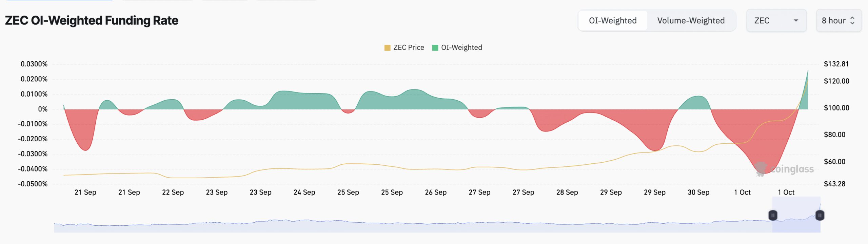Click the 30 Sep x-axis label
Screen dimensions: 868x244
(x=698, y=192)
